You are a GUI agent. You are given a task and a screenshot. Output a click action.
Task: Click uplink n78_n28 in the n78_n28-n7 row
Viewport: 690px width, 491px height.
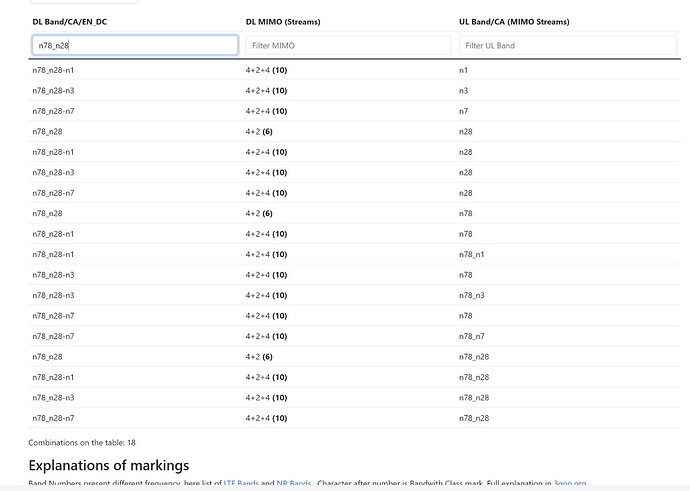point(474,418)
